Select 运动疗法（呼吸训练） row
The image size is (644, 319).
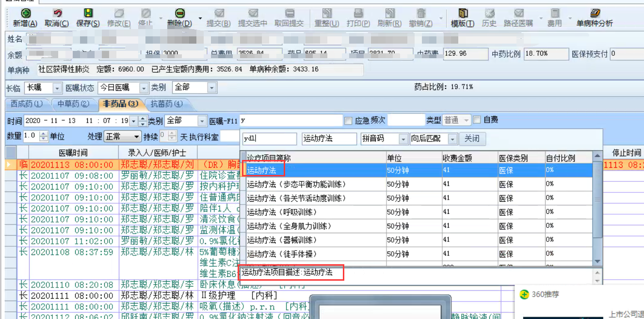pyautogui.click(x=419, y=212)
